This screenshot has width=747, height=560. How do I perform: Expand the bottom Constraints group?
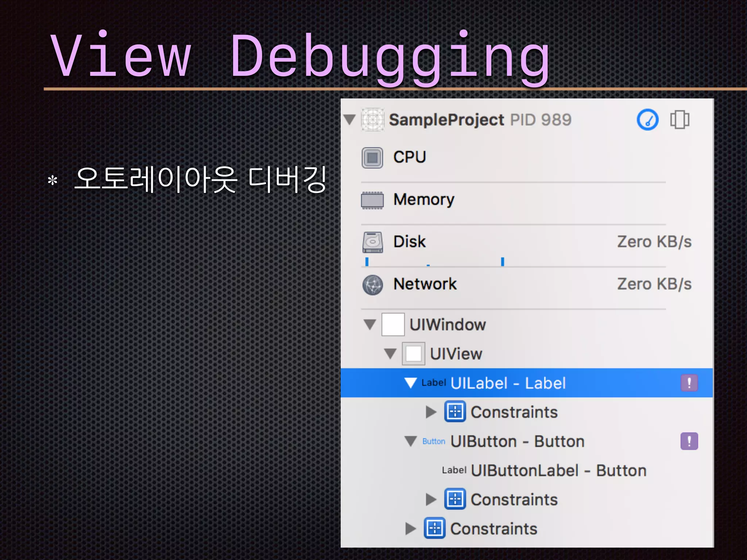[x=410, y=529]
